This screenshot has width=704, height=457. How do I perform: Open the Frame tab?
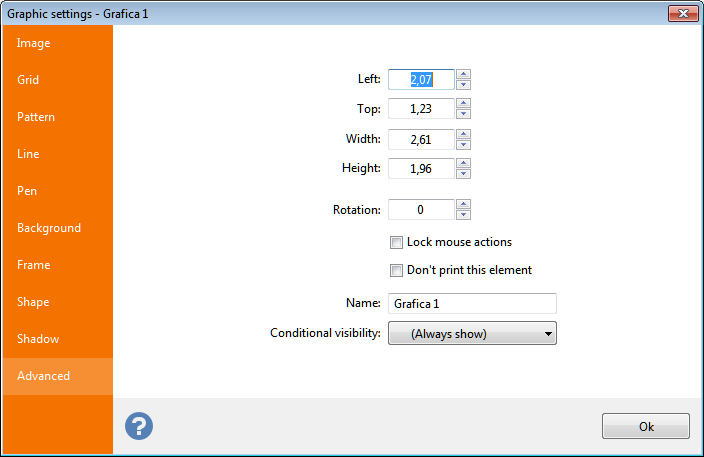tap(33, 265)
